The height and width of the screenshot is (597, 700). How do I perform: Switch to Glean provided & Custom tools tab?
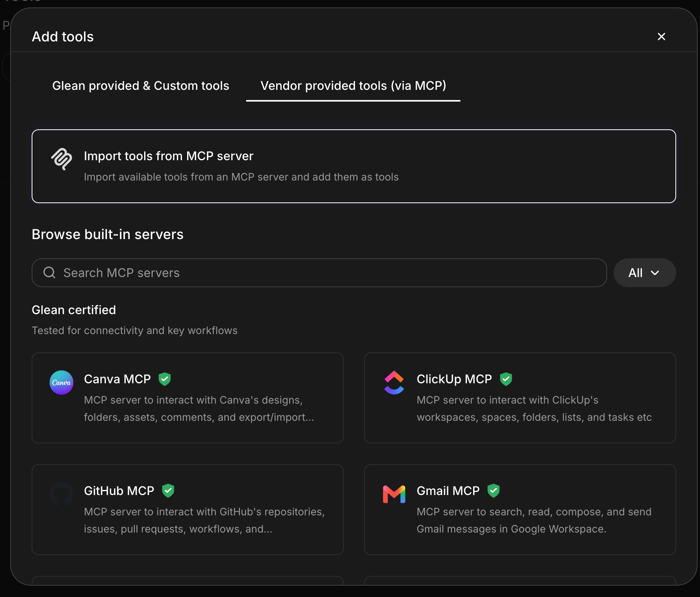pyautogui.click(x=141, y=86)
